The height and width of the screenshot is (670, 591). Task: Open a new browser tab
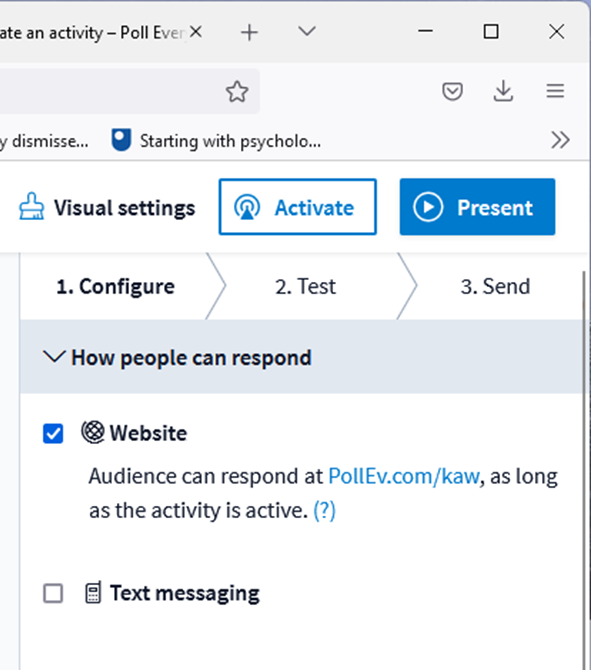[249, 32]
